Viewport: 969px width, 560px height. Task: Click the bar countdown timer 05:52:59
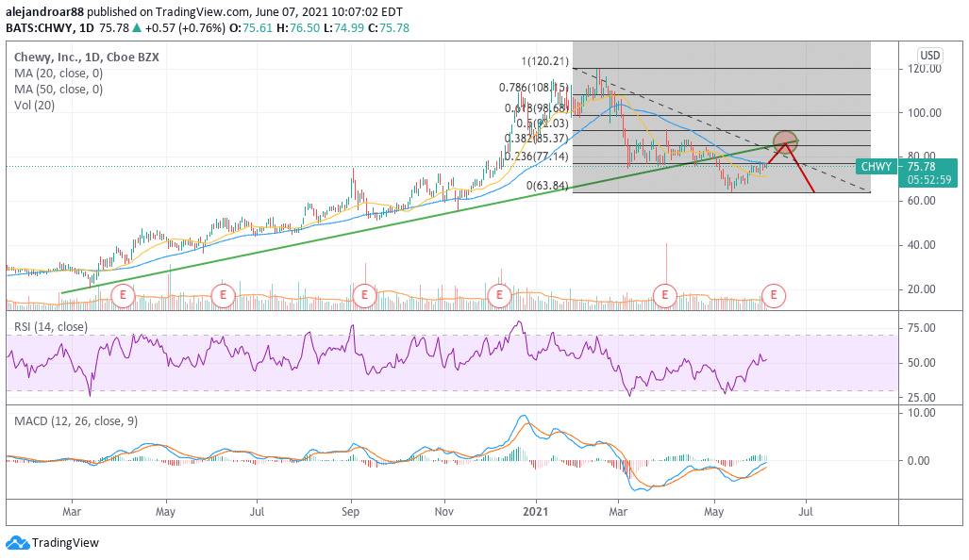(928, 180)
